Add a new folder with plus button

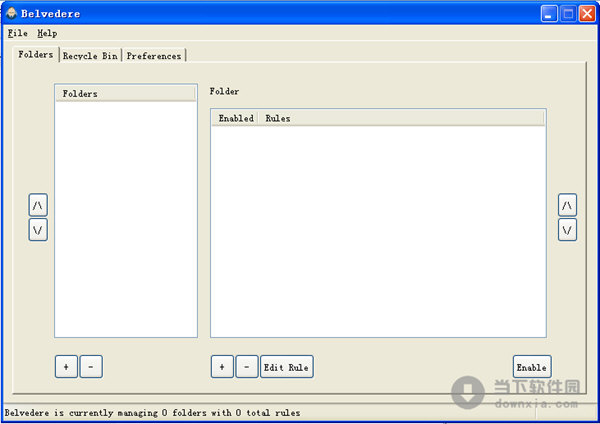[66, 367]
